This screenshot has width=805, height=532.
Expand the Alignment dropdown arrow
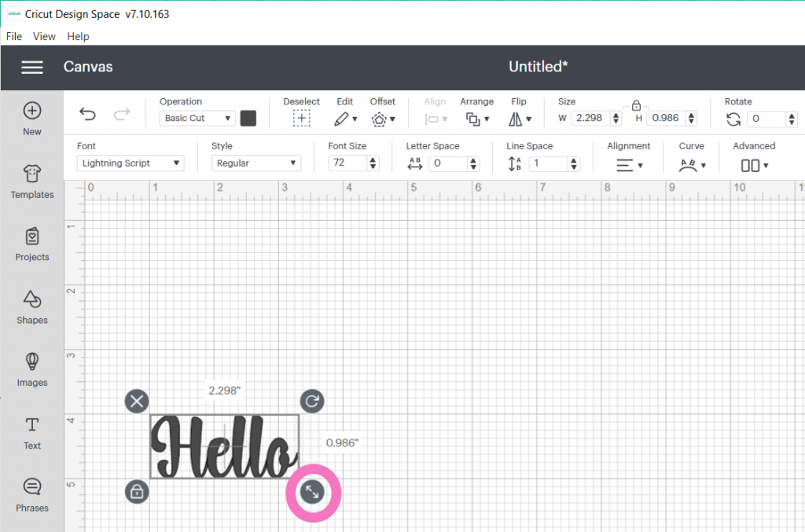(x=640, y=165)
